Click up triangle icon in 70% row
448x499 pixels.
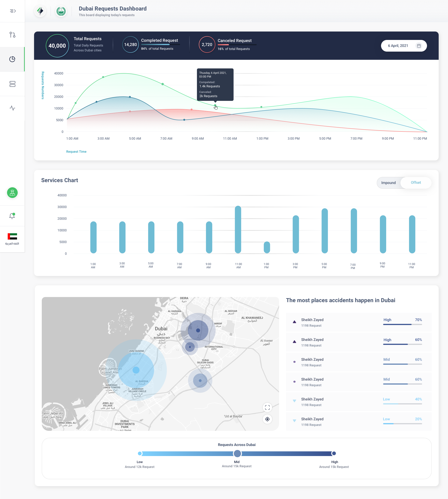tap(294, 322)
